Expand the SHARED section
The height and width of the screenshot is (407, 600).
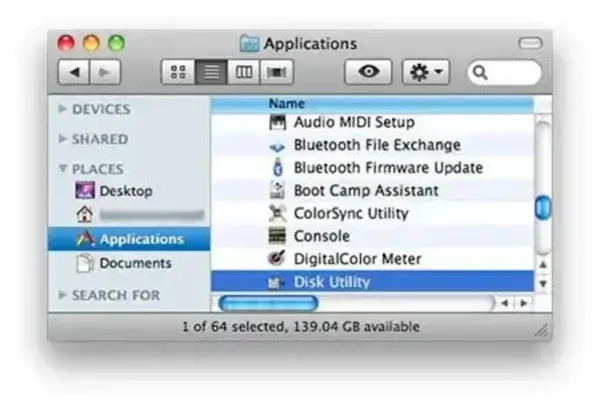(x=62, y=139)
